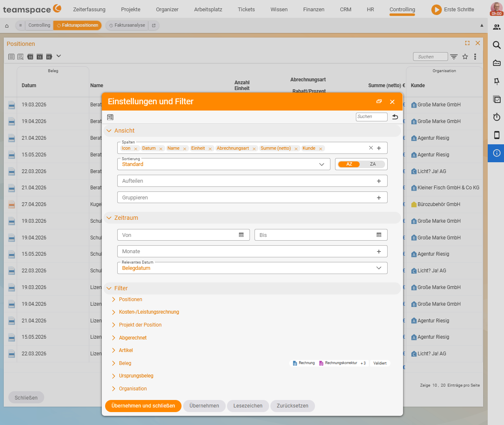Collapse the Zeitraum section

tap(109, 218)
